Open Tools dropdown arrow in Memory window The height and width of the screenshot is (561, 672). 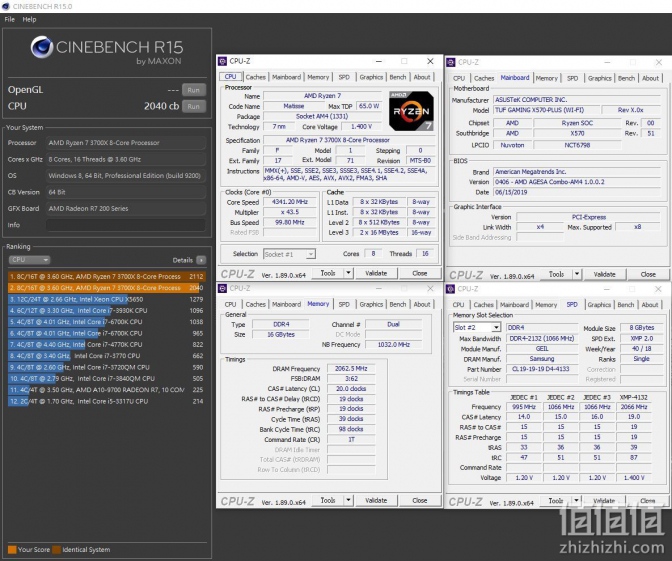pos(348,500)
